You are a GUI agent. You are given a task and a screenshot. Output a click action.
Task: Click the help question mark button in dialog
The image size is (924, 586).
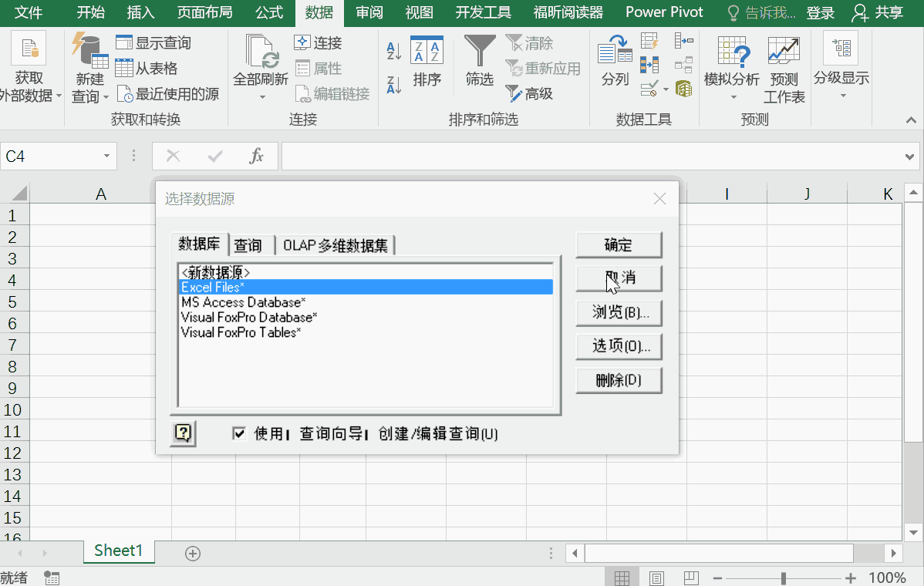[x=184, y=433]
